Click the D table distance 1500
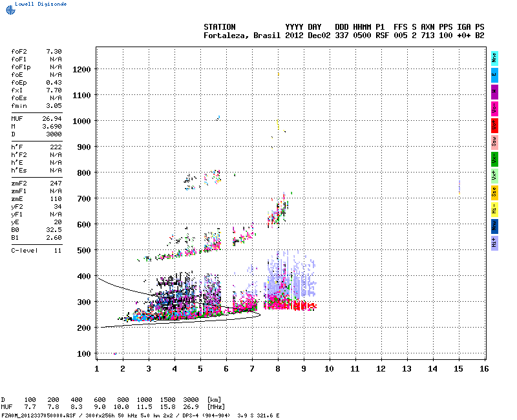The width and height of the screenshot is (517, 420). pyautogui.click(x=167, y=400)
